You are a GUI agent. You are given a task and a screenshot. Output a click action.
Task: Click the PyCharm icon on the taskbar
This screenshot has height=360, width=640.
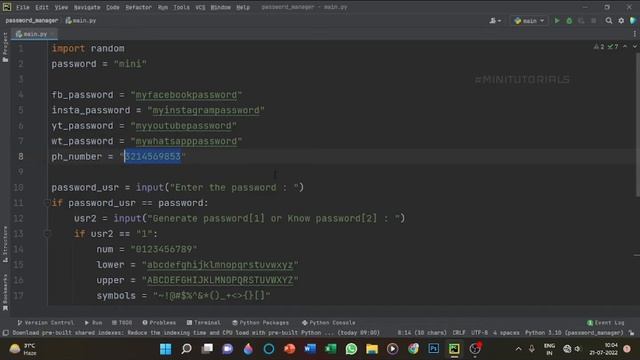454,349
